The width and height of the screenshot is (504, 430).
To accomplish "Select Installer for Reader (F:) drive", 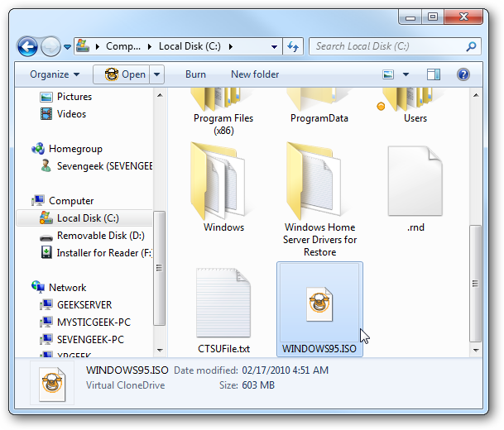I will pos(104,253).
